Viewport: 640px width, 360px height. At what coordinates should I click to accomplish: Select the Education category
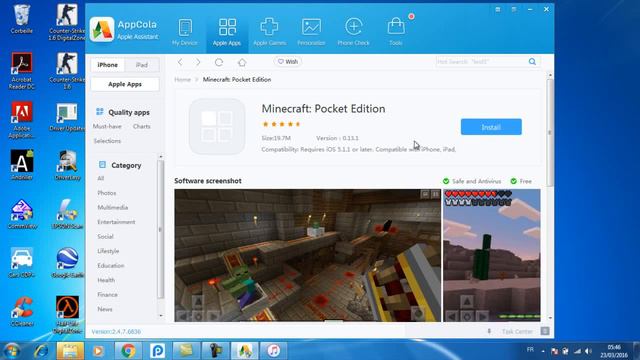[111, 265]
